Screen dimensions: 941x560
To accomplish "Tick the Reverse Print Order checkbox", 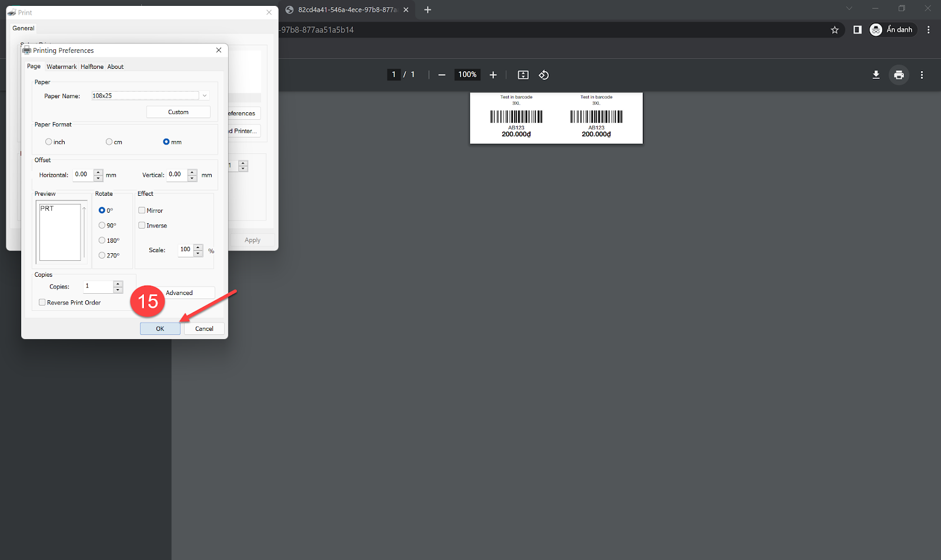I will click(42, 302).
